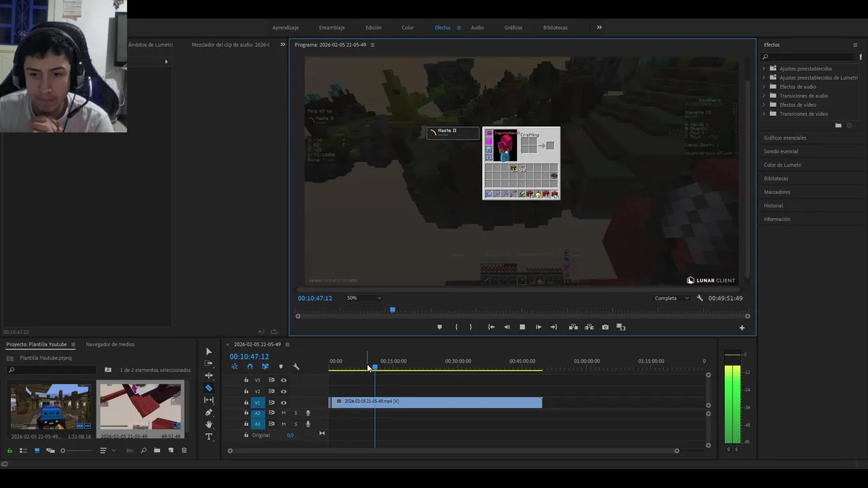This screenshot has width=868, height=488.
Task: Expand Transiciones de audio folder
Action: [x=764, y=96]
